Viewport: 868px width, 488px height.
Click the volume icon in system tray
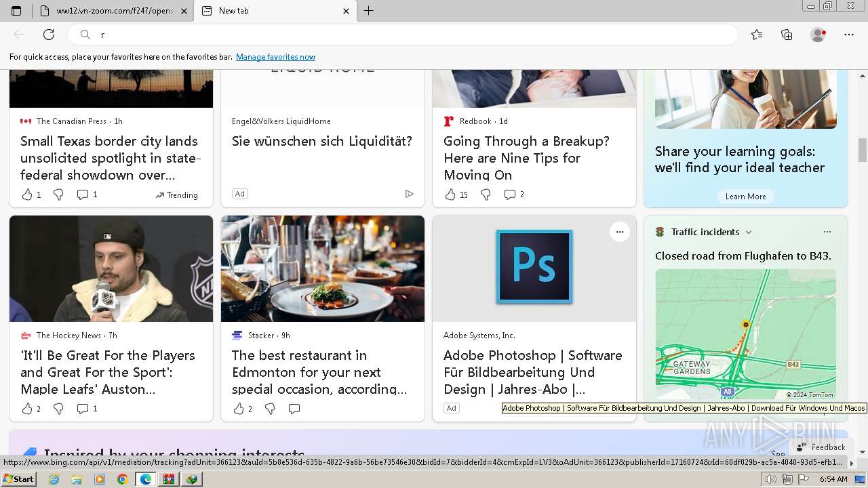click(771, 479)
